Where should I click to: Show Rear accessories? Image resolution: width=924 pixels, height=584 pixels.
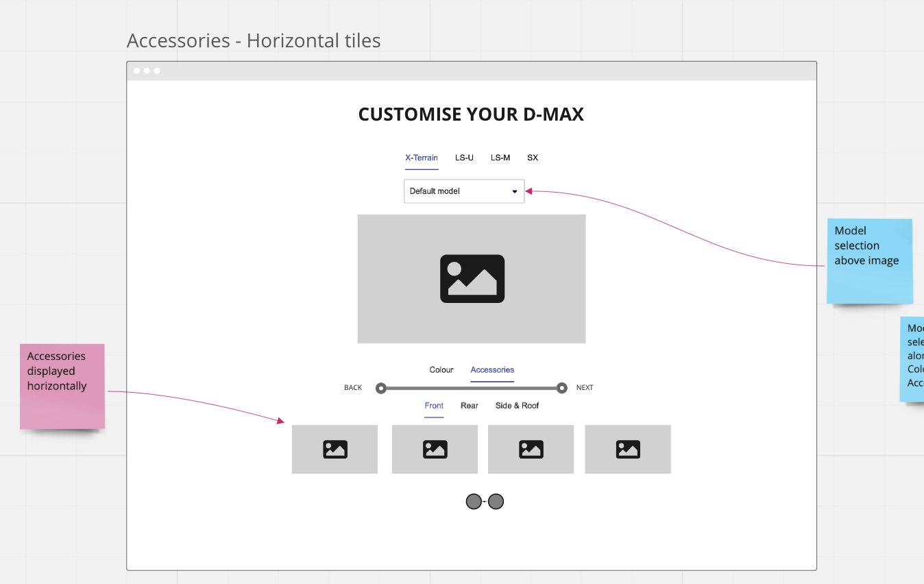point(470,406)
